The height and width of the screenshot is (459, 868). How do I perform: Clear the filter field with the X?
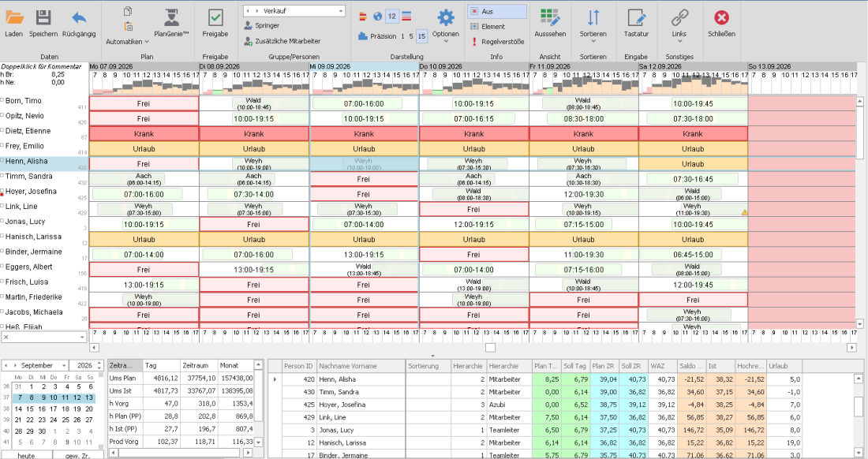[x=6, y=337]
